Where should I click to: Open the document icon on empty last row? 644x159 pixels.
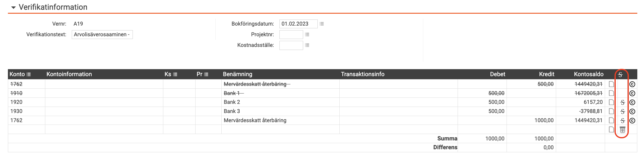pos(611,130)
